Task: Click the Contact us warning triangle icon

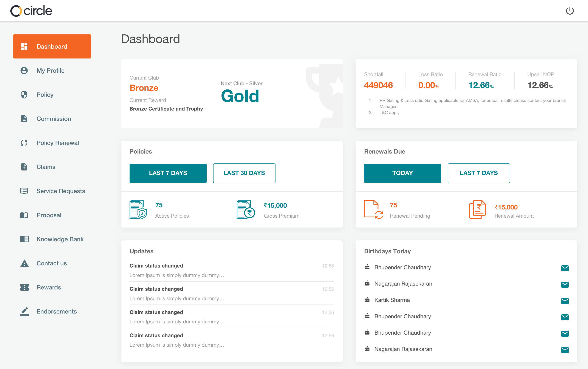Action: click(24, 263)
